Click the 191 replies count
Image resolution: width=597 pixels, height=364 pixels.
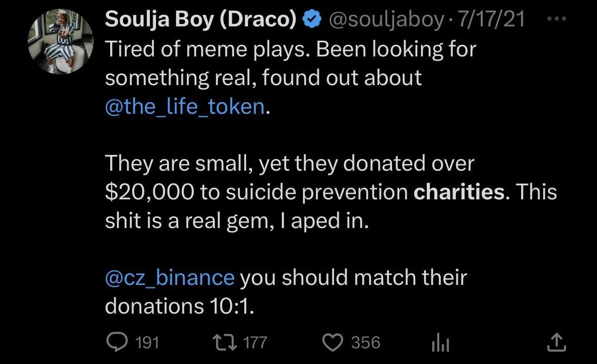[x=149, y=343]
